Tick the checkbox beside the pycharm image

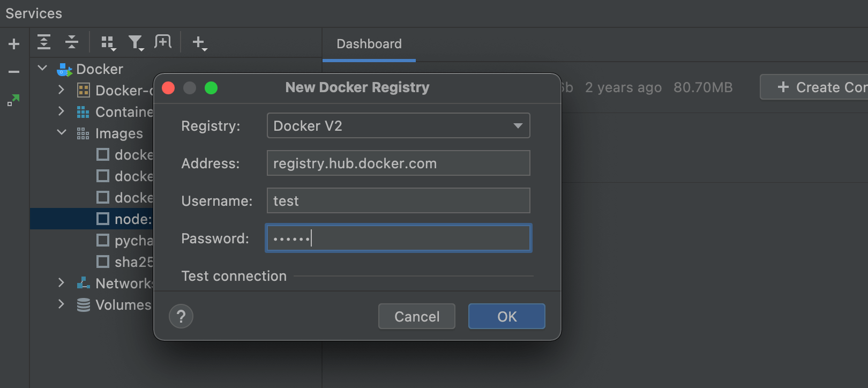tap(103, 240)
